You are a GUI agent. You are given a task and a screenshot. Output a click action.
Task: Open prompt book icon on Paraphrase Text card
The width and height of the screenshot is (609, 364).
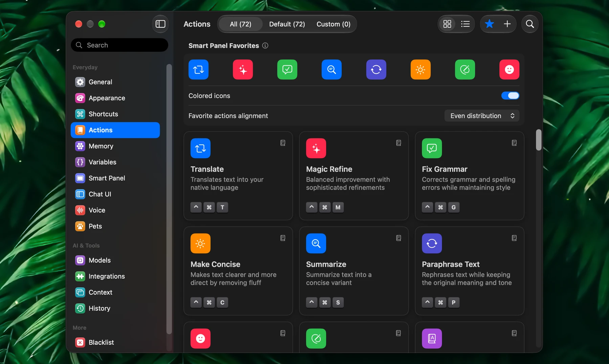[514, 238]
